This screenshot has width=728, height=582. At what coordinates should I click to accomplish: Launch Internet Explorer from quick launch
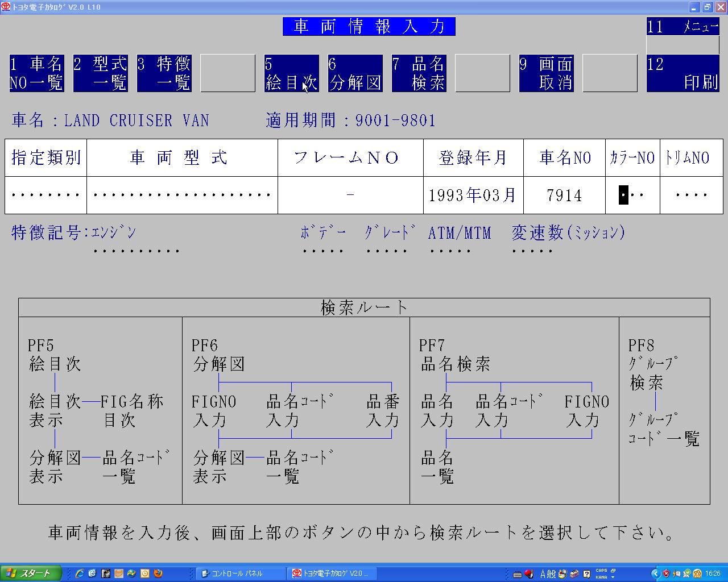[80, 573]
